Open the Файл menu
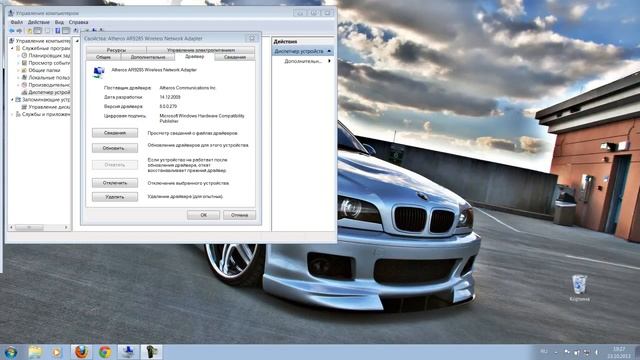Viewport: 640px width, 360px height. coord(16,22)
